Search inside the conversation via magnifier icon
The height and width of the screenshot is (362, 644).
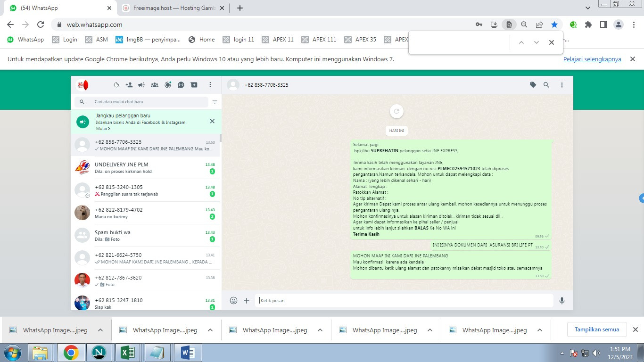coord(546,85)
